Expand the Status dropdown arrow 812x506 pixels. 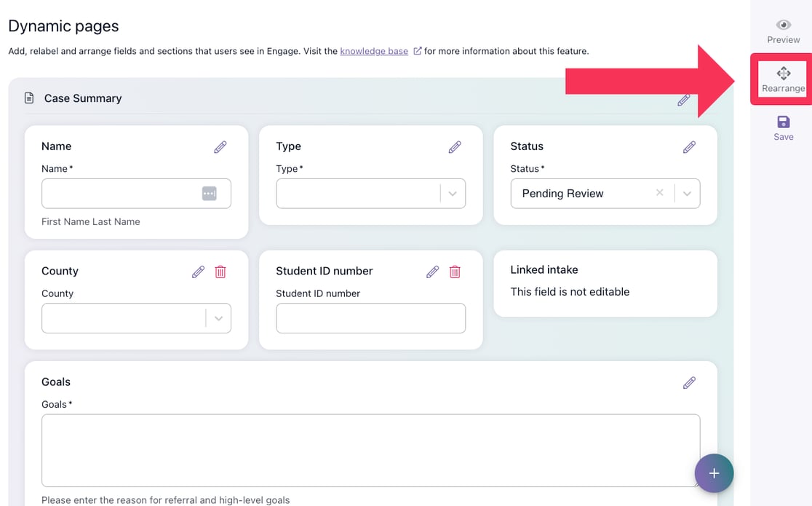[x=687, y=194]
